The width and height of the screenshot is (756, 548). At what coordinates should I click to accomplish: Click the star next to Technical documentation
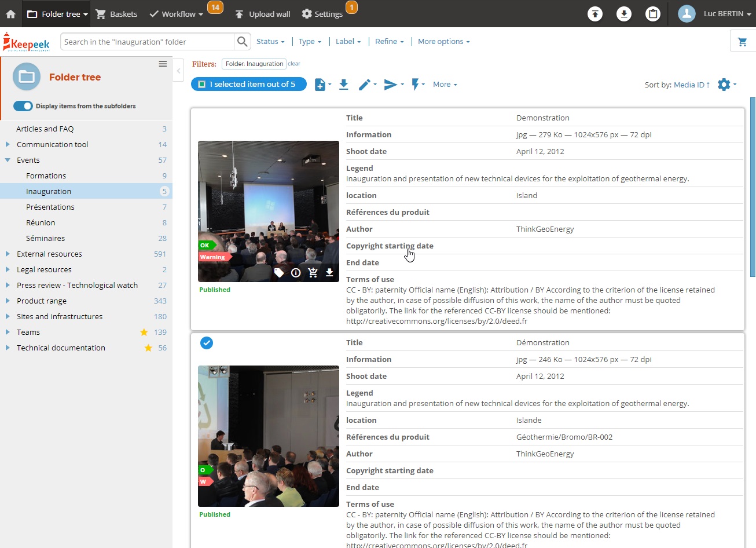tap(148, 348)
